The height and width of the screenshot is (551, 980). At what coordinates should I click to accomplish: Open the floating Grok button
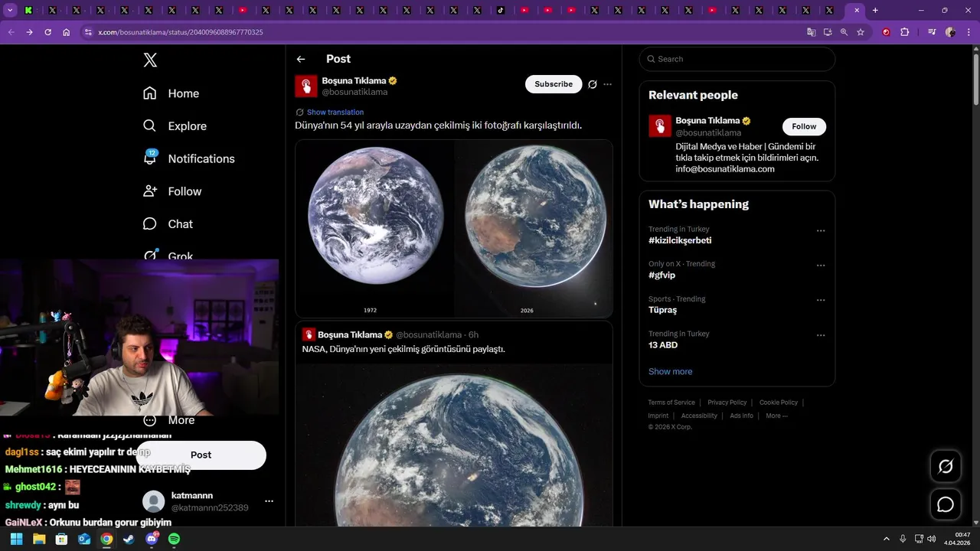(x=946, y=467)
